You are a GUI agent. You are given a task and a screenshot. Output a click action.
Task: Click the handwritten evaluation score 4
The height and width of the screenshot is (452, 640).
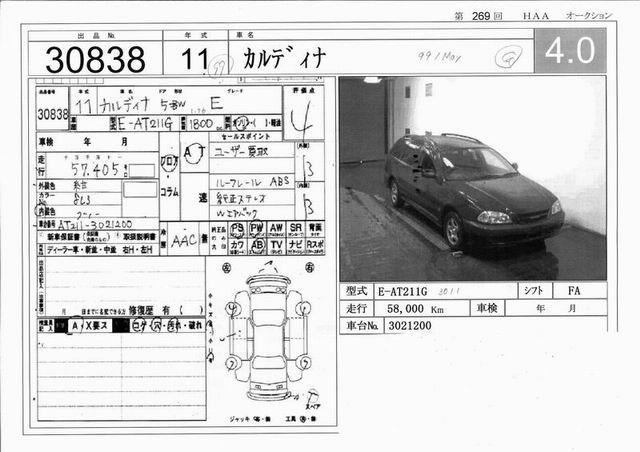pos(302,118)
